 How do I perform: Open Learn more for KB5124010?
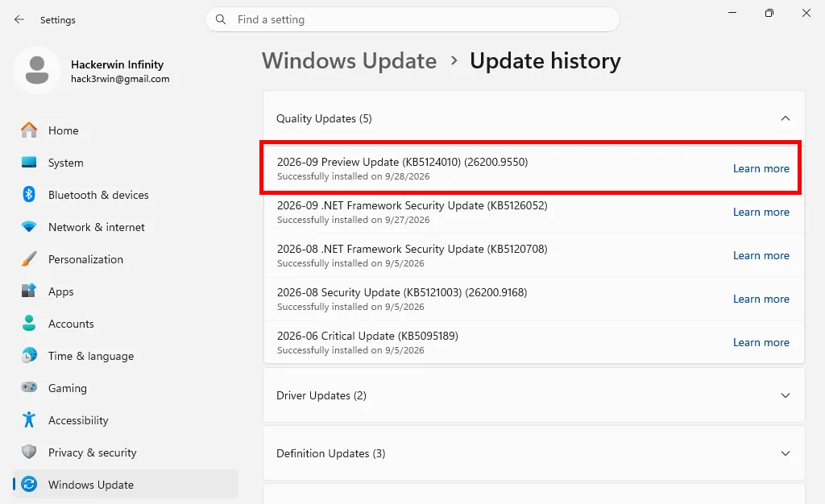[761, 168]
